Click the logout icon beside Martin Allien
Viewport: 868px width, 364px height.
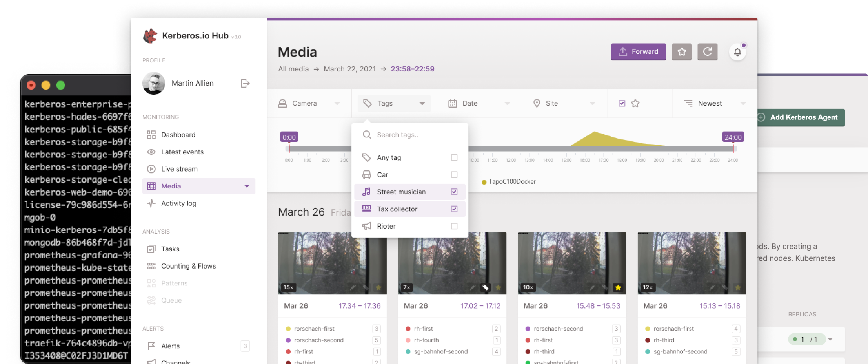tap(245, 83)
